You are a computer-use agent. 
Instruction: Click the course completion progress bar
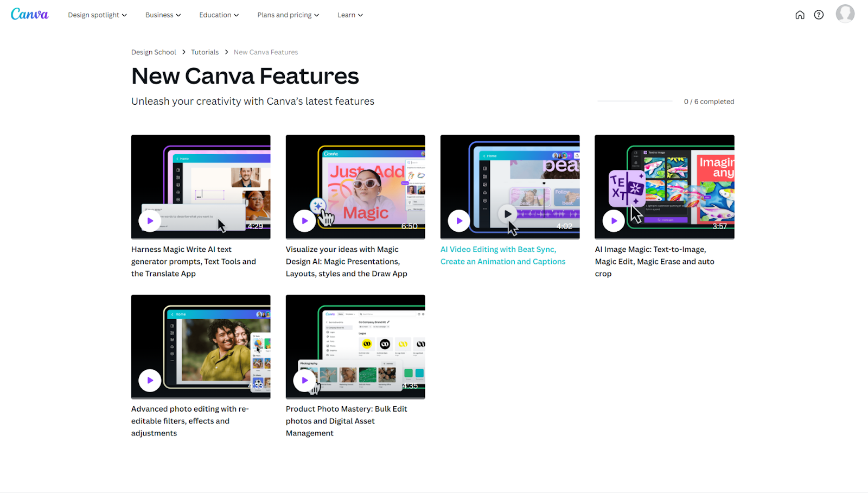[635, 101]
